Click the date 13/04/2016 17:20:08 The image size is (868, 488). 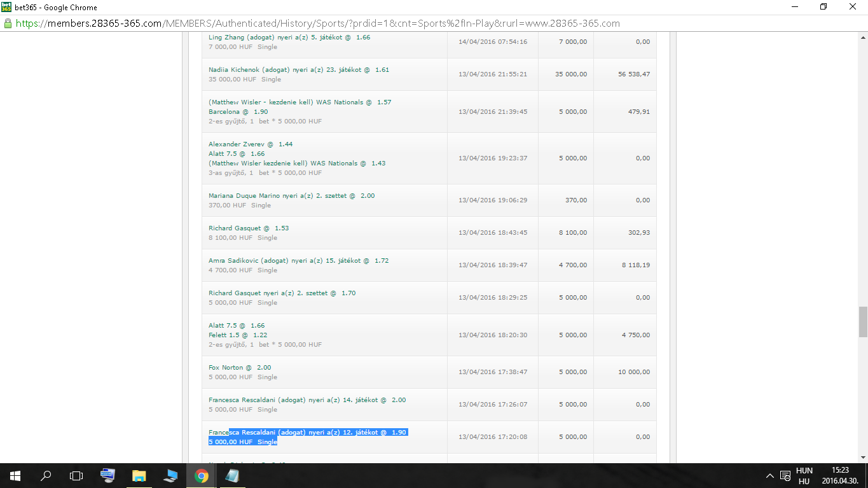click(493, 437)
